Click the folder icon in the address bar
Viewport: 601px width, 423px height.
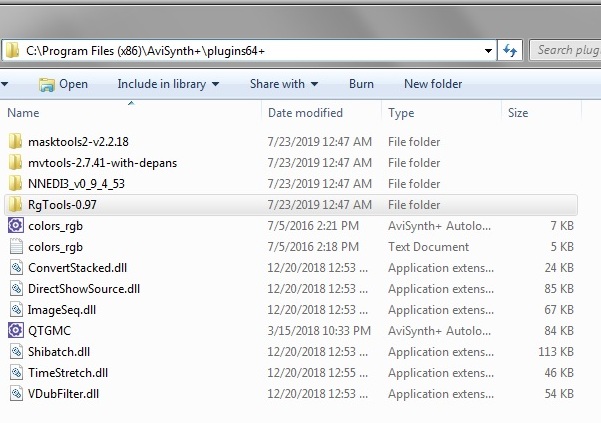tap(12, 50)
